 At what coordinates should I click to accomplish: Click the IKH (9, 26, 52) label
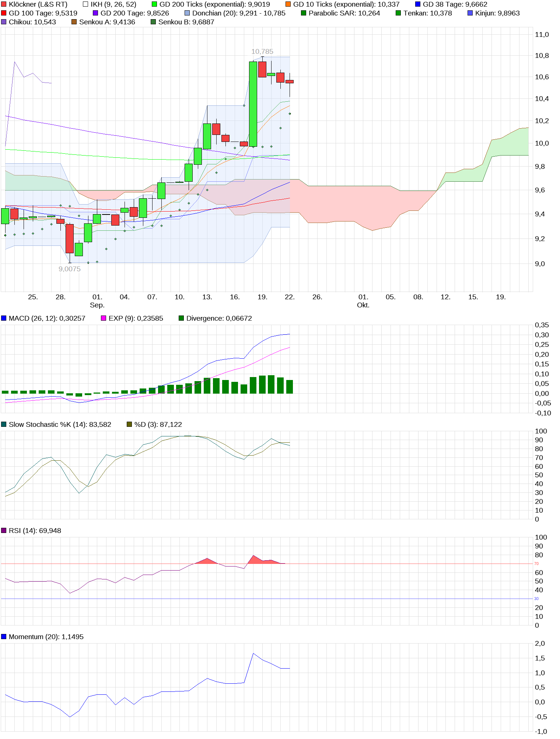(113, 4)
